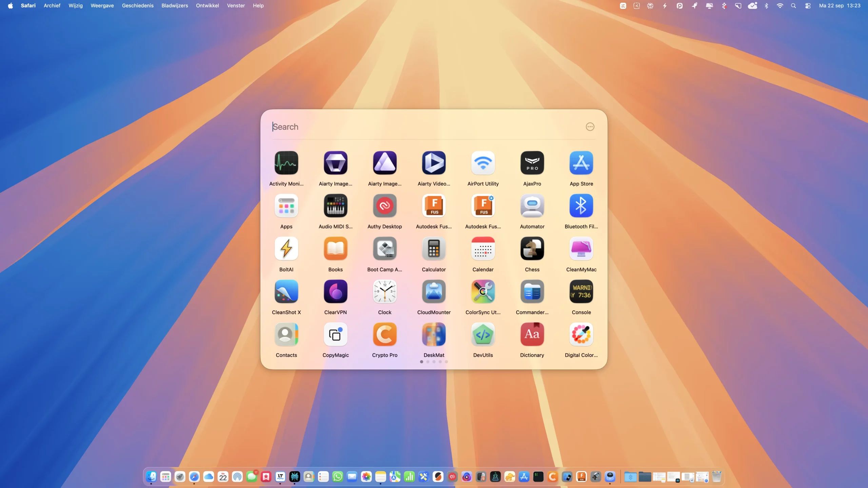Launch Authy Desktop
This screenshot has height=488, width=868.
click(x=384, y=206)
